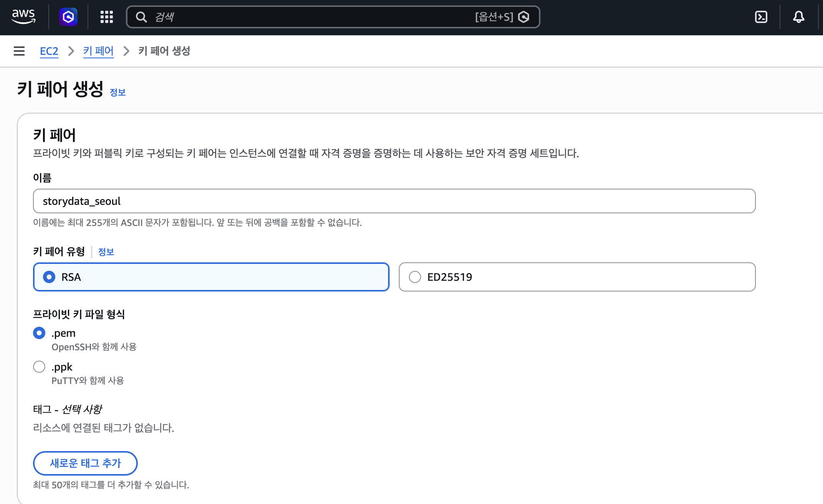Click into the 검색 search bar

tap(333, 17)
